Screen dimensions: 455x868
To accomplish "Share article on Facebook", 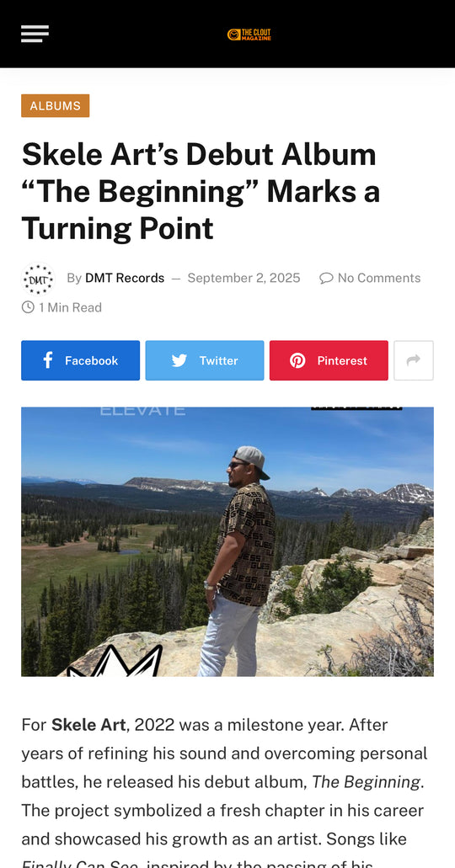I will (80, 360).
